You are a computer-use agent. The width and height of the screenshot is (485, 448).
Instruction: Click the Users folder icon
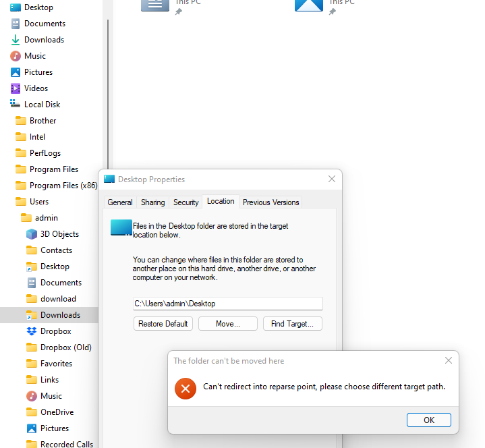[x=21, y=202]
